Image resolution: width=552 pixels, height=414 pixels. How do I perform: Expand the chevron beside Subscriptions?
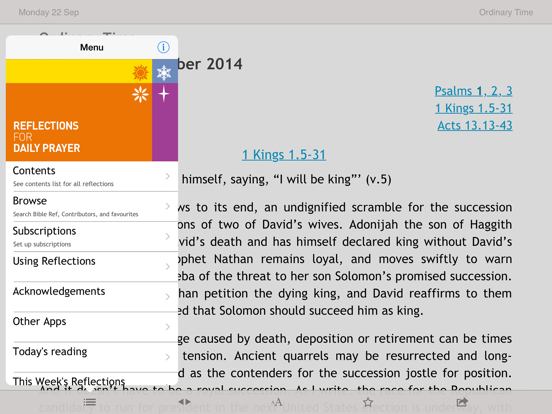tap(168, 237)
